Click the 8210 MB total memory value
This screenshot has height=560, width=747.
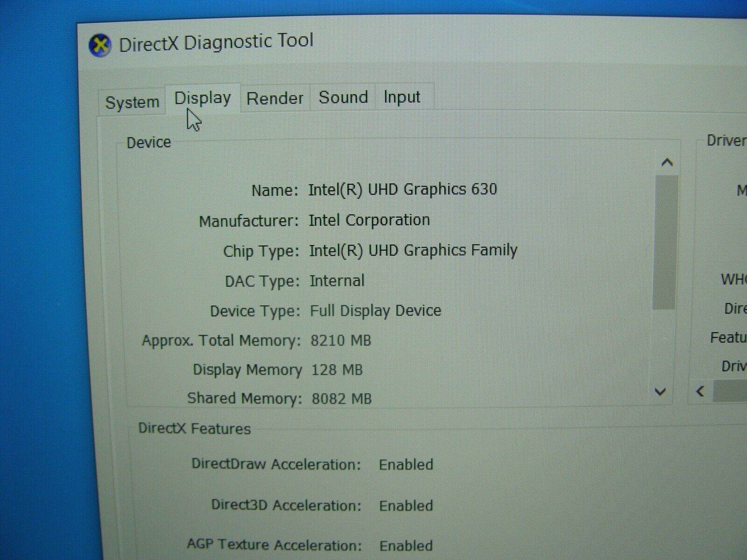pyautogui.click(x=341, y=341)
